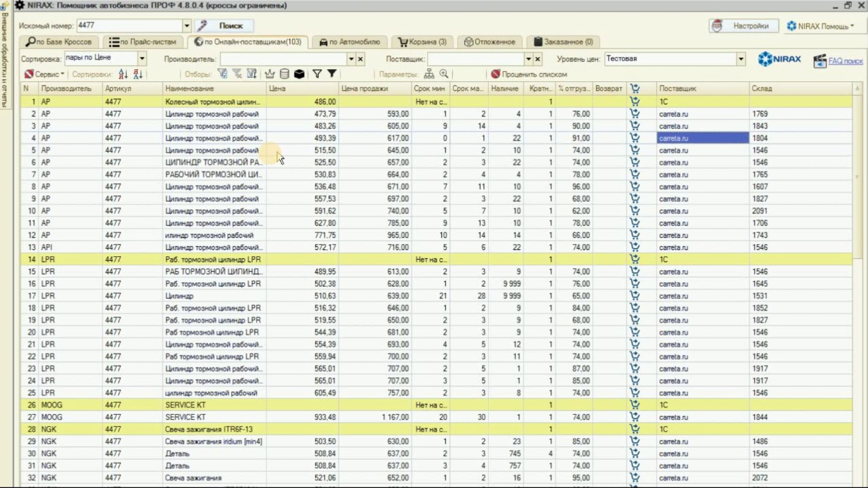The image size is (868, 488).
Task: Sort ascending with the A-Z icon
Action: coord(123,74)
